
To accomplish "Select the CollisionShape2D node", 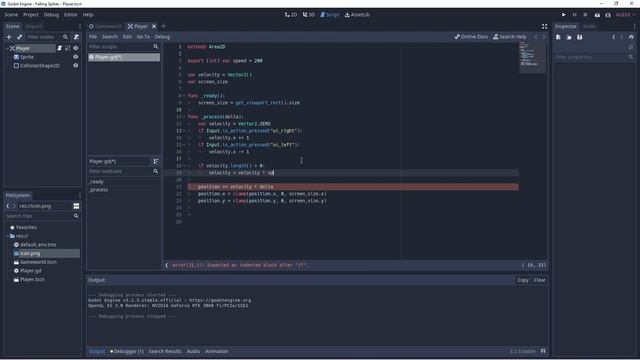I will tap(40, 66).
